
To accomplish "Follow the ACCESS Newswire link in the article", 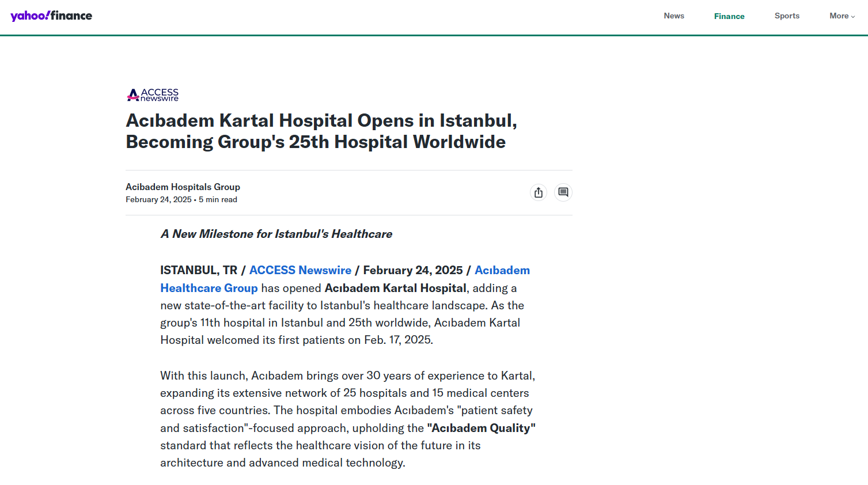I will 300,270.
